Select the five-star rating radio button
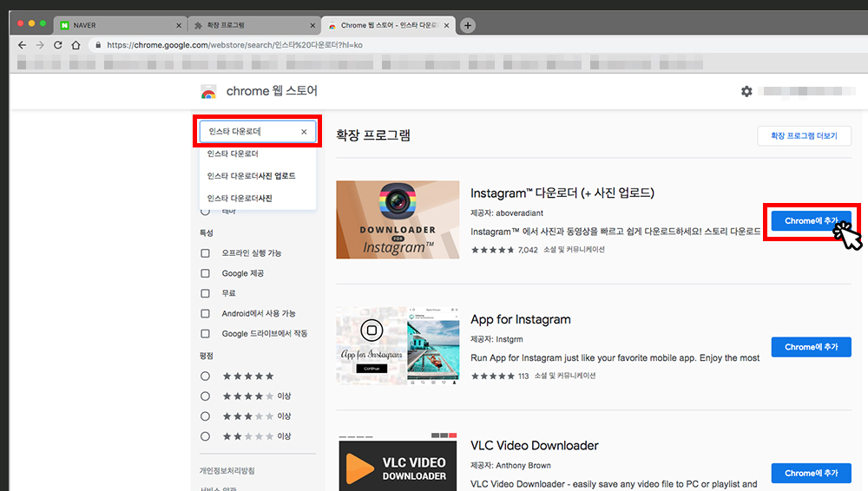Viewport: 868px width, 491px height. coord(206,376)
